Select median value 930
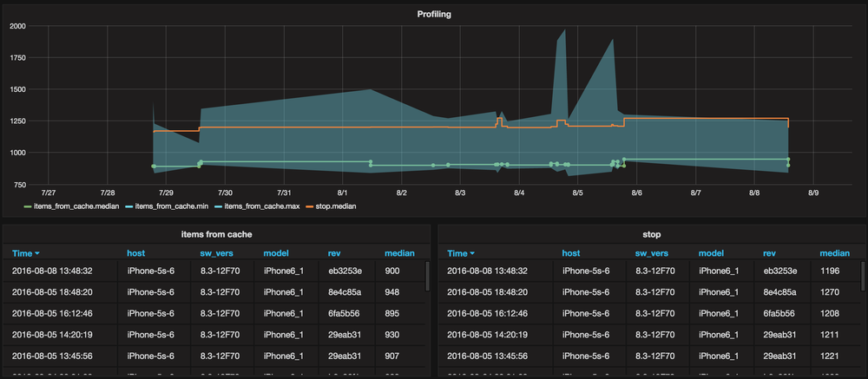 click(x=392, y=335)
